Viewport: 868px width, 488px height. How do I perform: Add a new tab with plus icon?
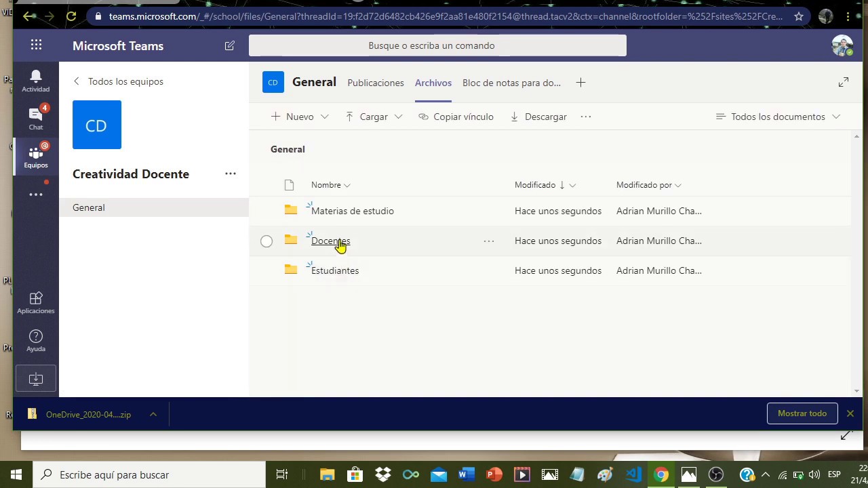[x=580, y=83]
